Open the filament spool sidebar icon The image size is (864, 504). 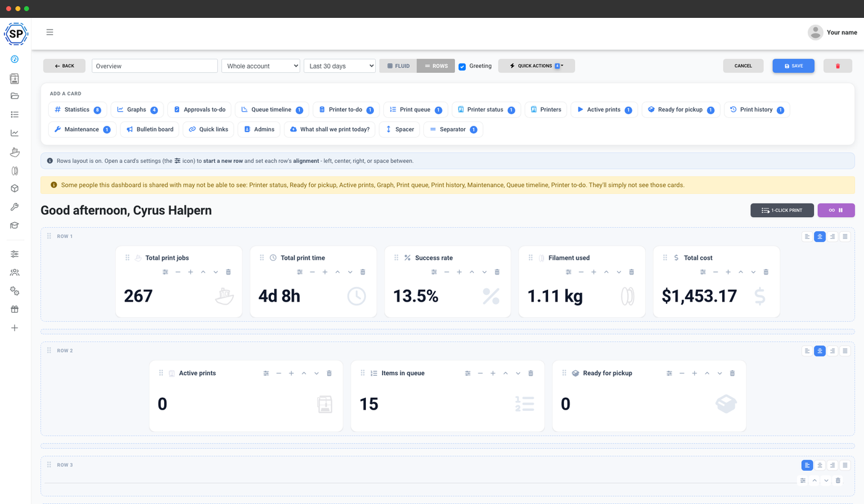pos(15,170)
